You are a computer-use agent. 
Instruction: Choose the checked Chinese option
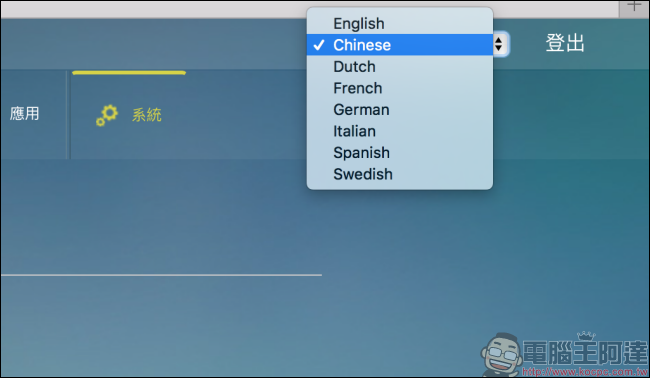point(400,45)
